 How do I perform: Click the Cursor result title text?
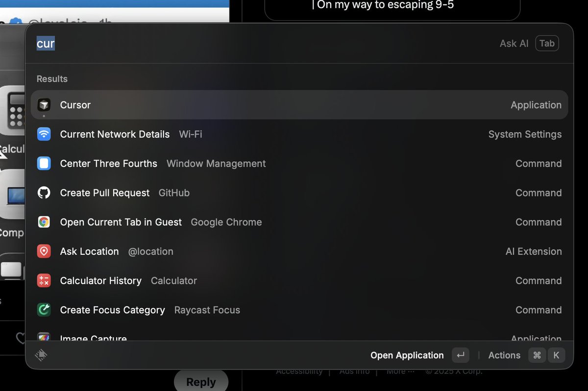pyautogui.click(x=75, y=105)
